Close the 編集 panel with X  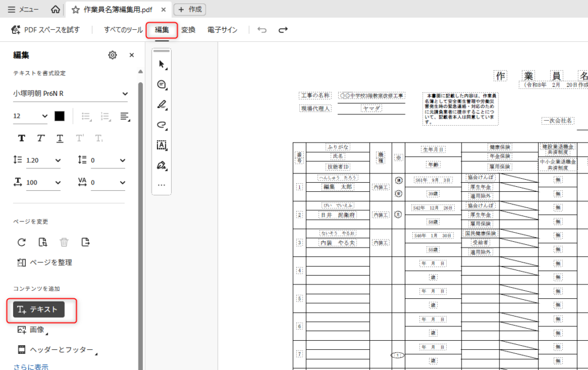(x=131, y=55)
